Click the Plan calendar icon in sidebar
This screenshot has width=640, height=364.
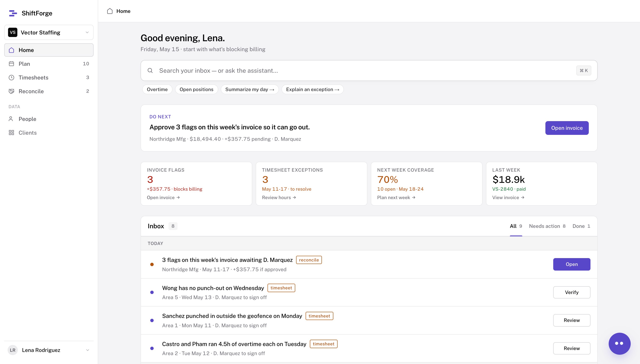click(x=11, y=64)
